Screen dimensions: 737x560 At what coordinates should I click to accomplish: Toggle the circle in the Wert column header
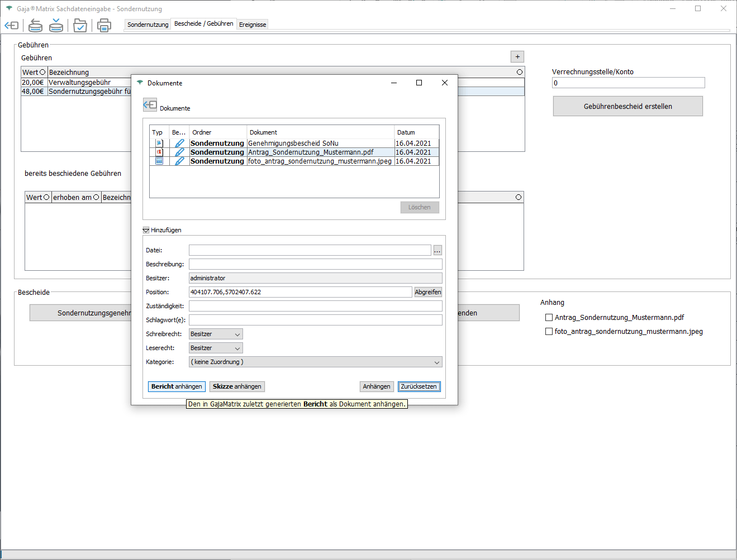(42, 72)
